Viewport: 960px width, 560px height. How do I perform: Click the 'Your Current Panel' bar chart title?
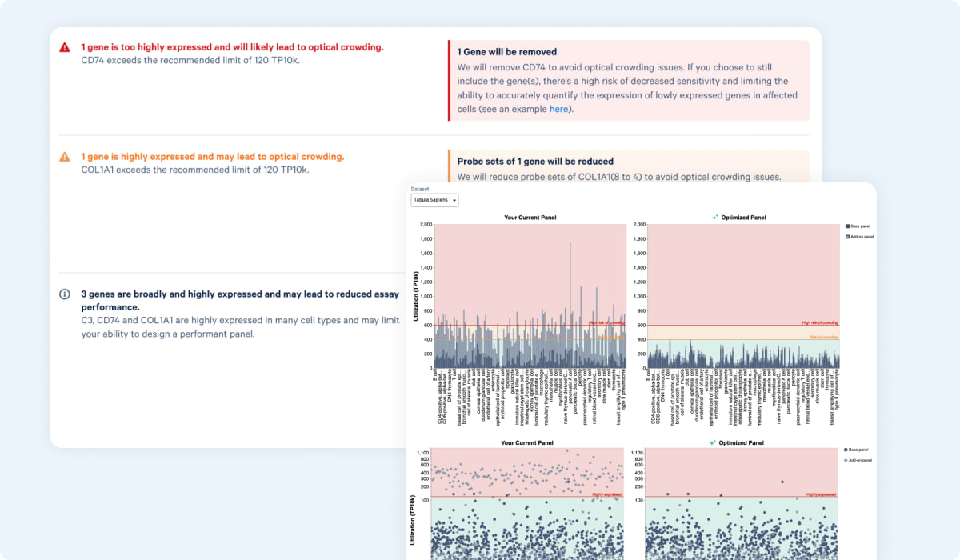(530, 218)
